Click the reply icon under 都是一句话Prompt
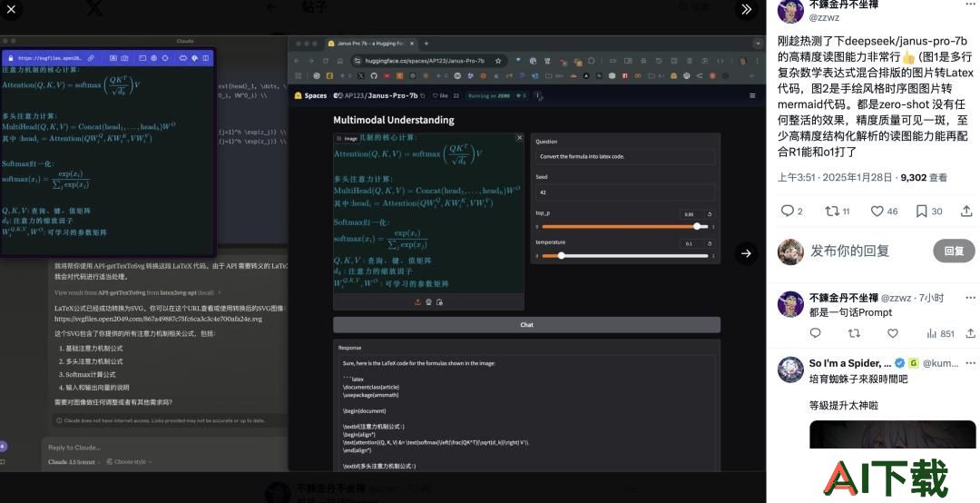Viewport: 980px width, 503px height. coord(815,333)
